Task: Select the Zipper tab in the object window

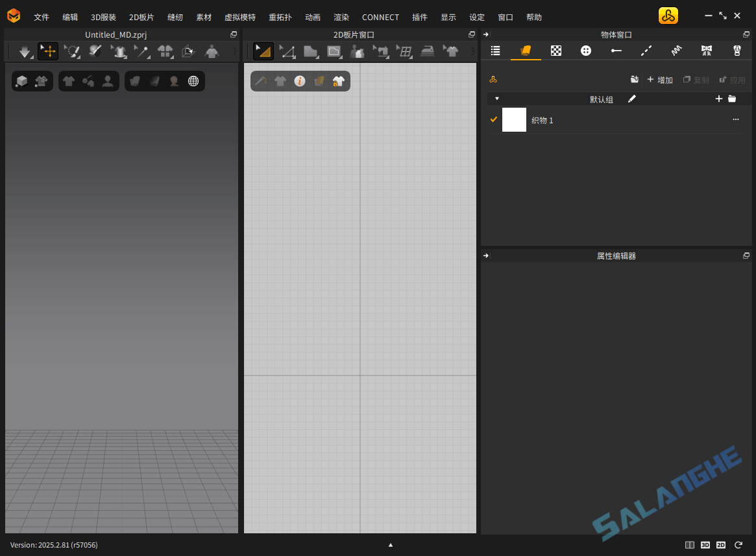Action: [x=737, y=51]
